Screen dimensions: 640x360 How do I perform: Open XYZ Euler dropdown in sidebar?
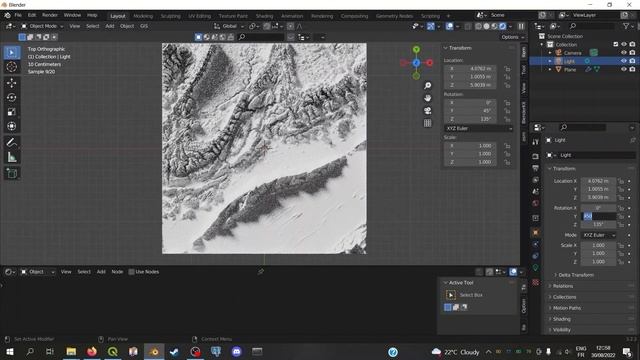pyautogui.click(x=478, y=128)
